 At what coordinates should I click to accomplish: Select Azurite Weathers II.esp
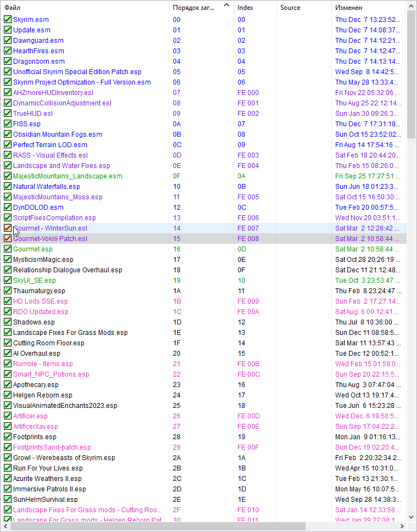(x=48, y=479)
